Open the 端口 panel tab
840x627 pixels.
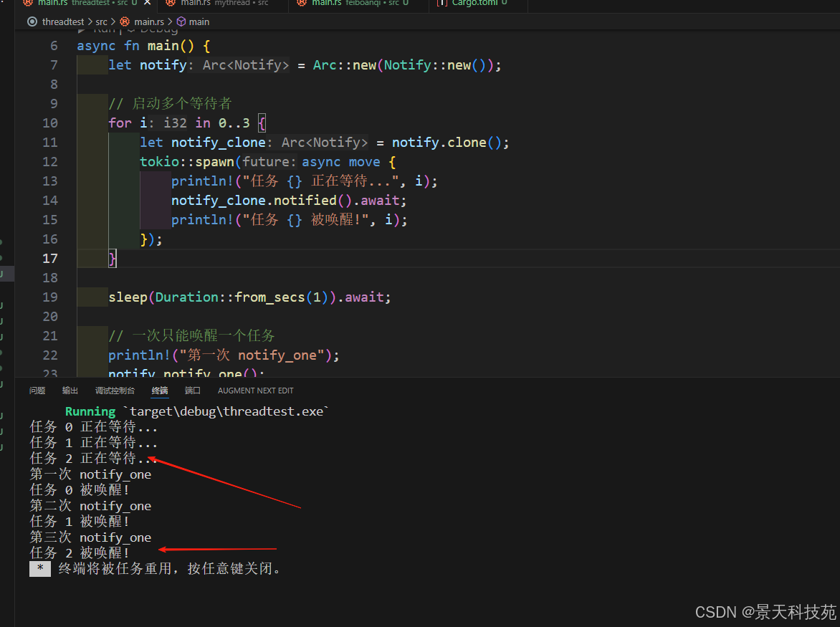[x=192, y=391]
